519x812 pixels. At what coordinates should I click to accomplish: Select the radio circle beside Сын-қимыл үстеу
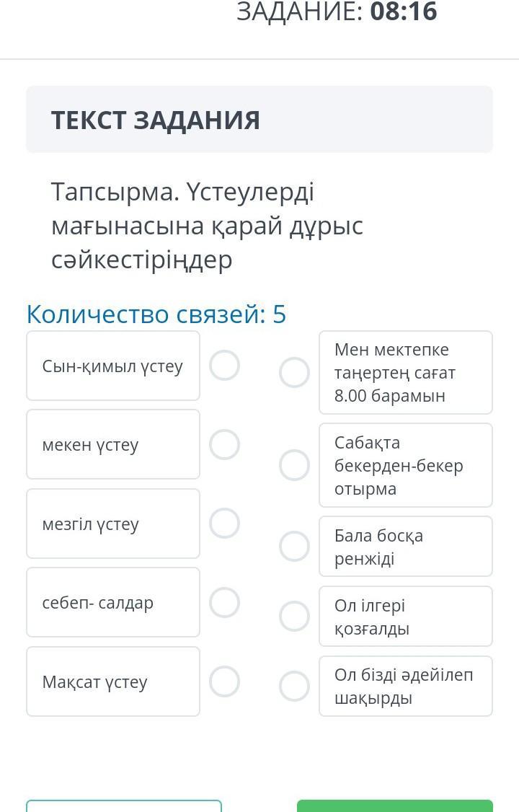[x=224, y=365]
